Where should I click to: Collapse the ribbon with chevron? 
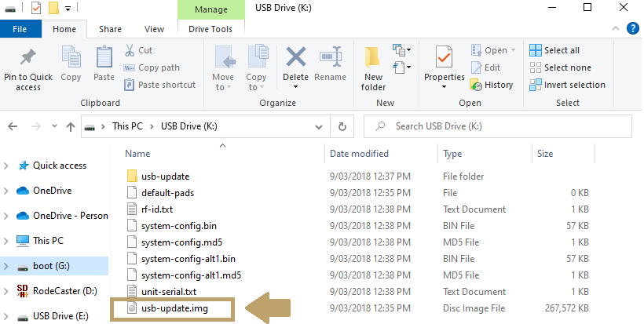tap(616, 28)
